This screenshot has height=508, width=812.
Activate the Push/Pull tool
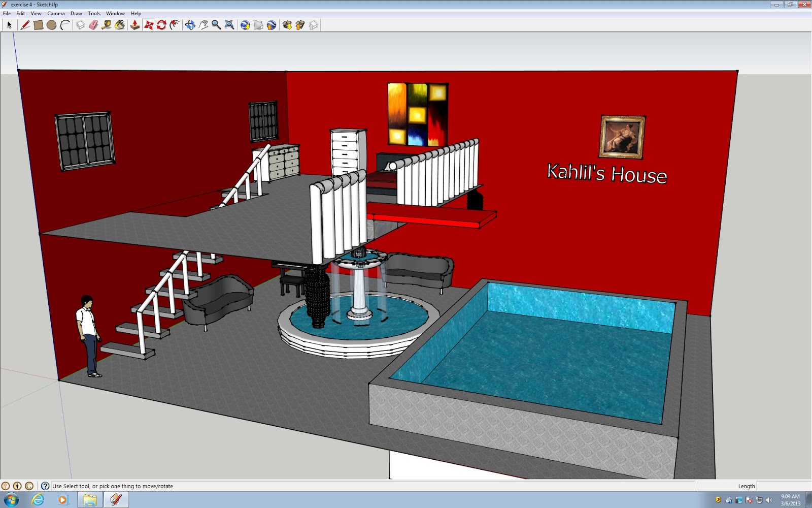(134, 25)
